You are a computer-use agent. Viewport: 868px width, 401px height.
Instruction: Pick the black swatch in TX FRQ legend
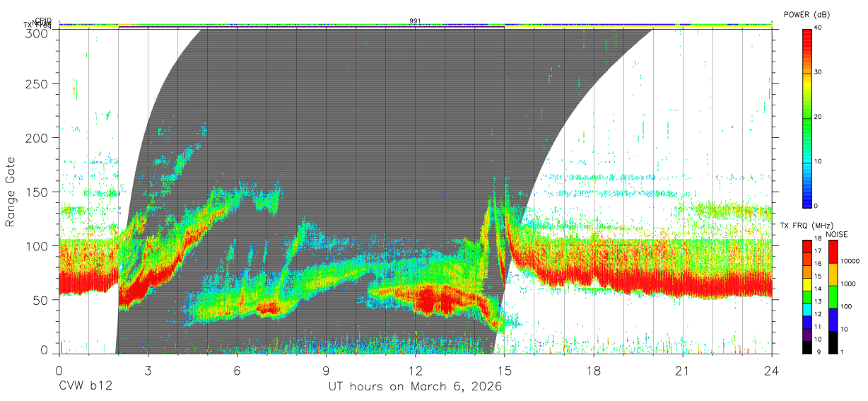pos(807,347)
